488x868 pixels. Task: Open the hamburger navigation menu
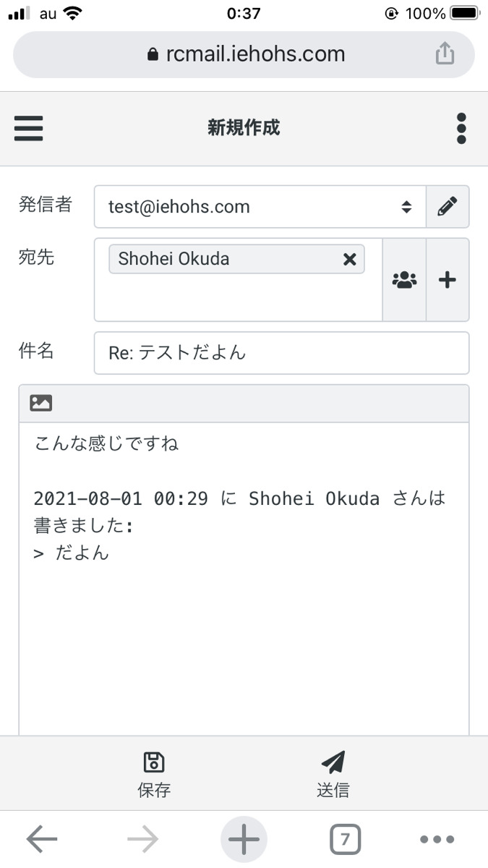tap(29, 129)
